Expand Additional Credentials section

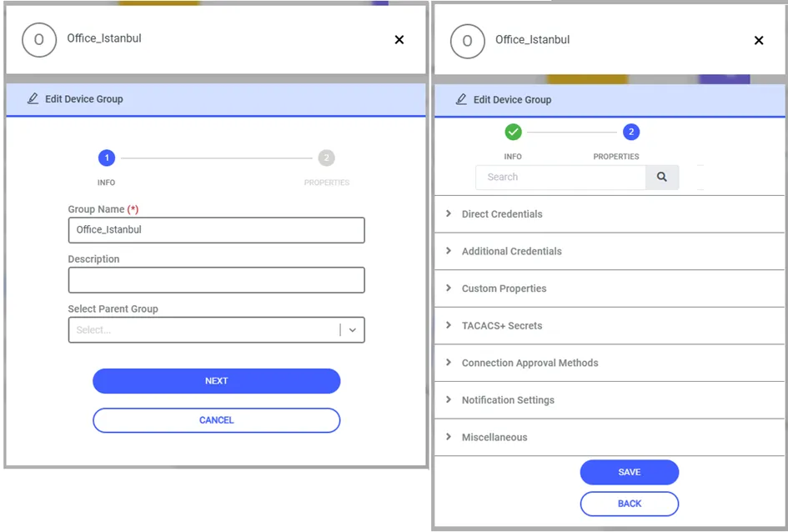[609, 251]
